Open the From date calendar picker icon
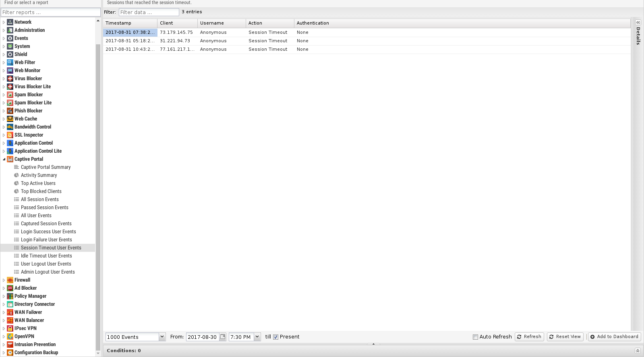The width and height of the screenshot is (644, 357). tap(223, 337)
